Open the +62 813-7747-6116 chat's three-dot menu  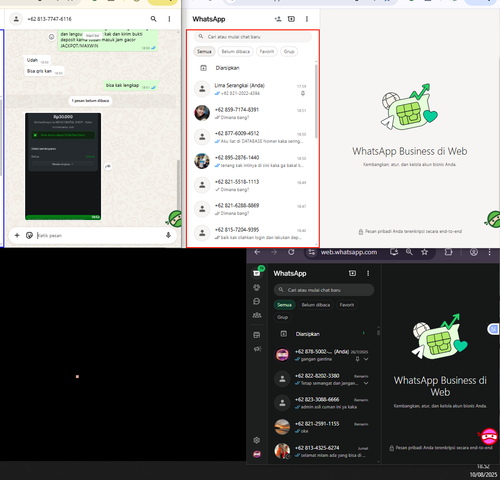[169, 19]
